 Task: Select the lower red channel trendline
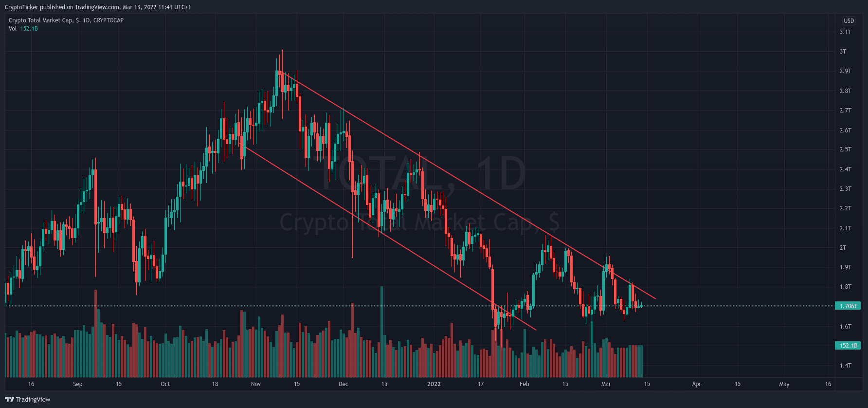389,239
